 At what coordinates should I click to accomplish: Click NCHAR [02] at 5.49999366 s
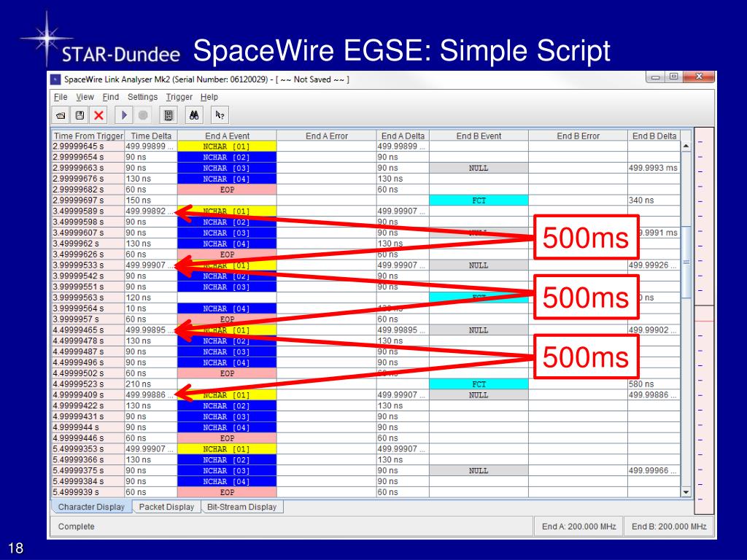pos(227,460)
